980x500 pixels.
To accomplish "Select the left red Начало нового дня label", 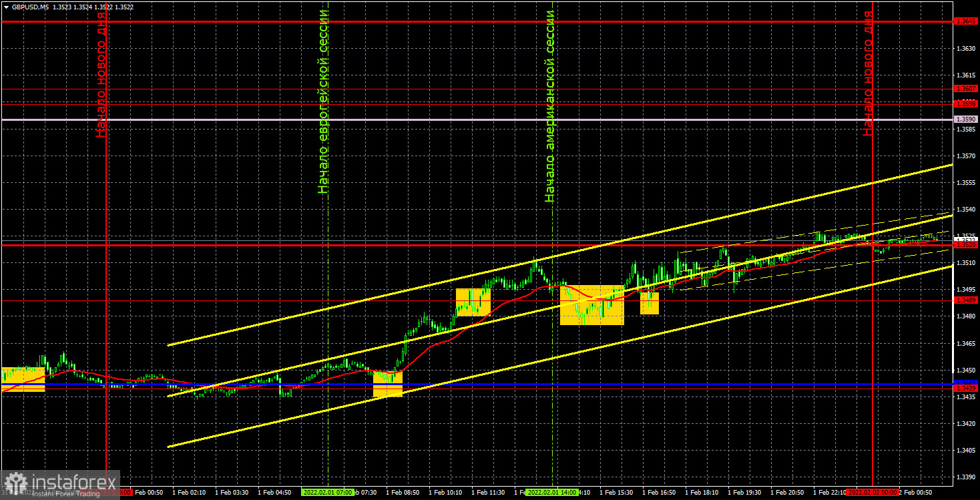I will (101, 73).
